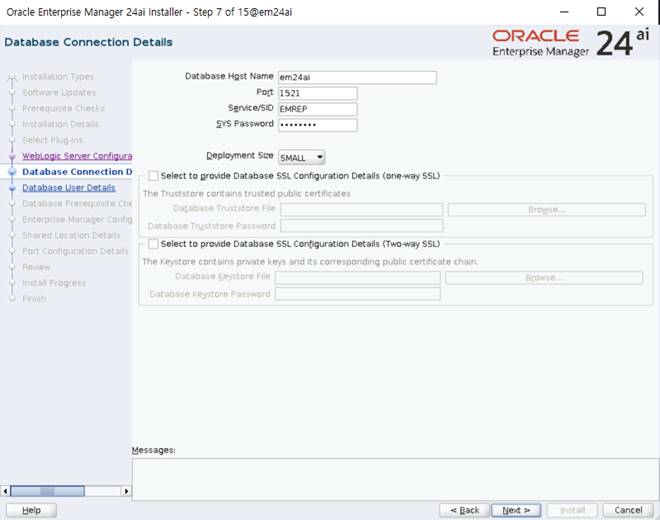Click the 'Install Progress' step text

pyautogui.click(x=54, y=283)
